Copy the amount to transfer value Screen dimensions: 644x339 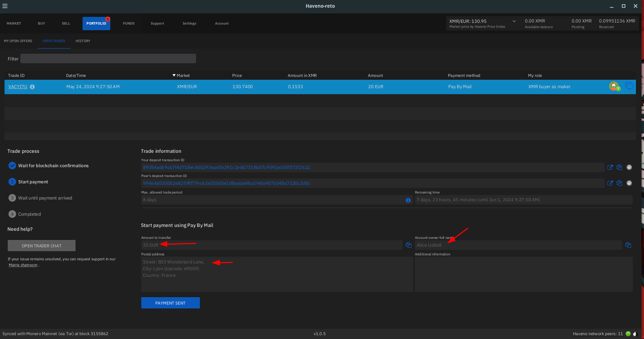(409, 245)
